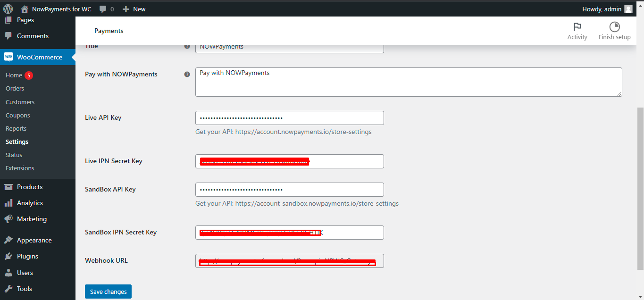
Task: Open the Orders submenu item
Action: (15, 88)
